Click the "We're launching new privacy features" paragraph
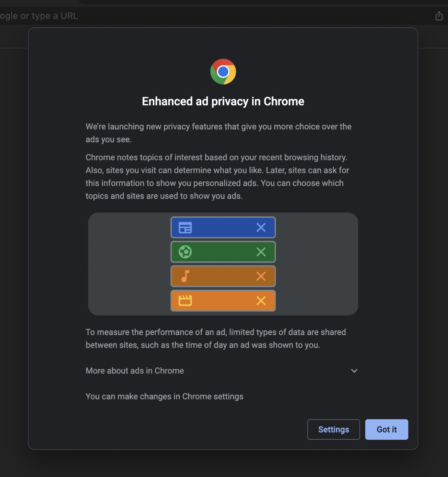Viewport: 448px width, 477px height. (218, 133)
